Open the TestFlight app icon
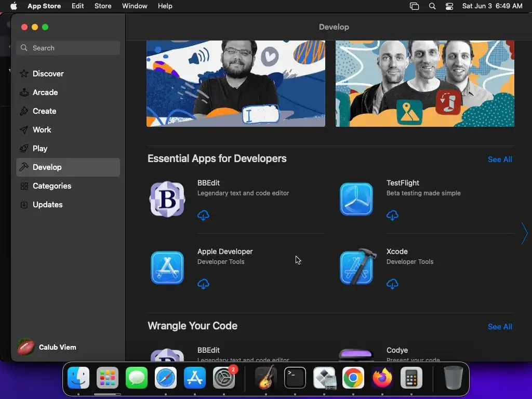532x399 pixels. (356, 199)
